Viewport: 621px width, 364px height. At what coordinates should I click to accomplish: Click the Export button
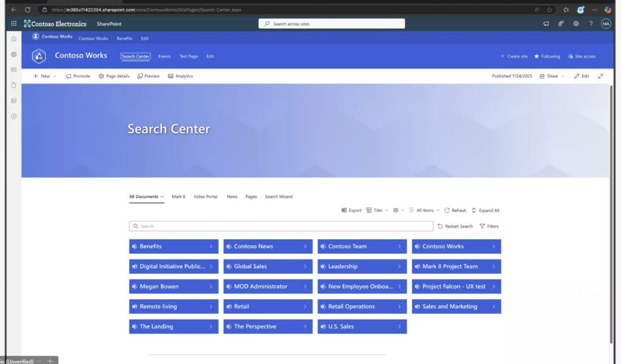(351, 211)
